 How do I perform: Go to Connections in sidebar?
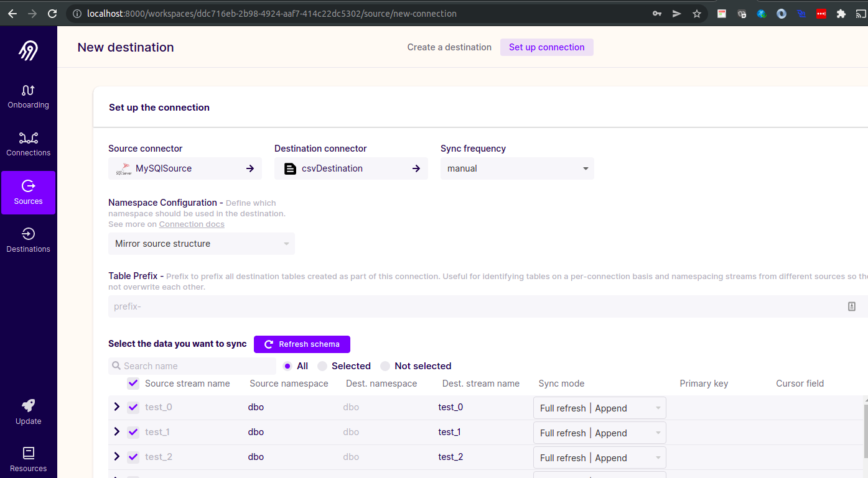pos(28,144)
